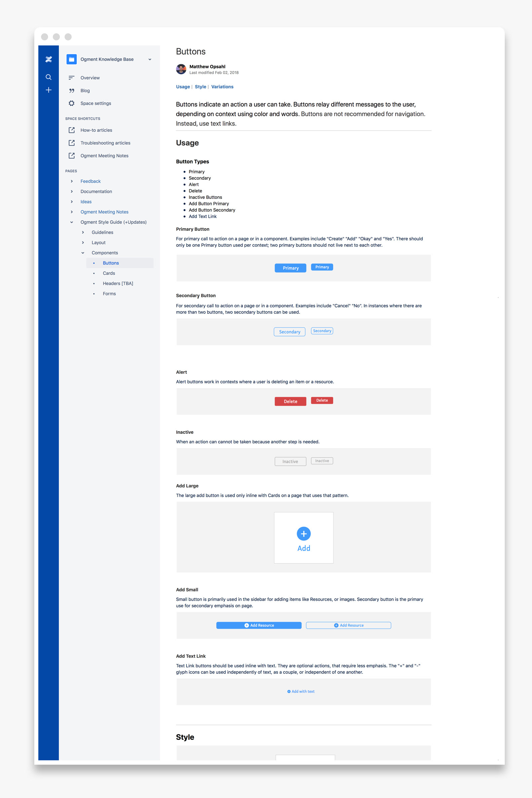Click the small Secondary button

(322, 331)
